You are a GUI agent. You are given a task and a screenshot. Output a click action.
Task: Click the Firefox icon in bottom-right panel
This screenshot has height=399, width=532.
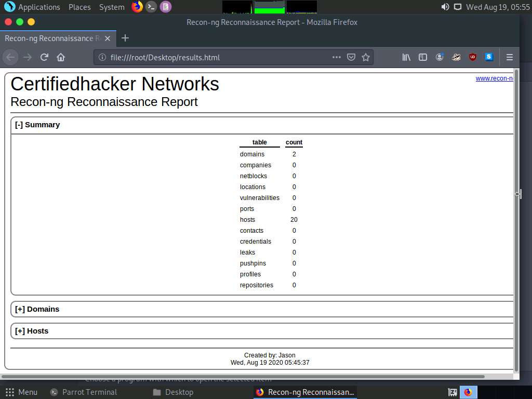pos(468,392)
